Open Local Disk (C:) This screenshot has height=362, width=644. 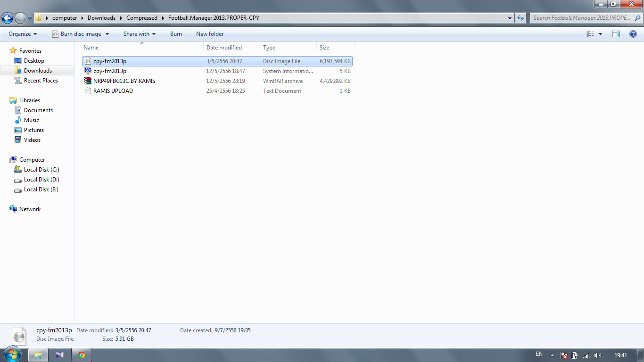pos(41,170)
